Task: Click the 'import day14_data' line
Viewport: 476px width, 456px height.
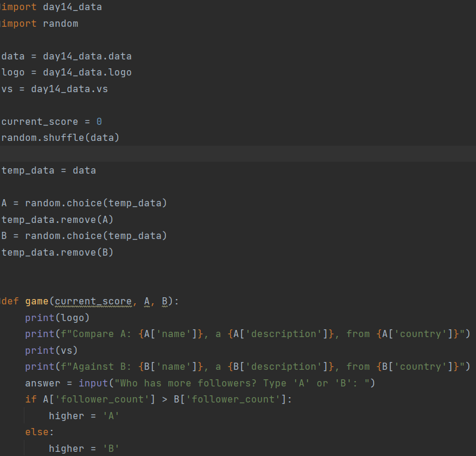Action: pos(51,7)
